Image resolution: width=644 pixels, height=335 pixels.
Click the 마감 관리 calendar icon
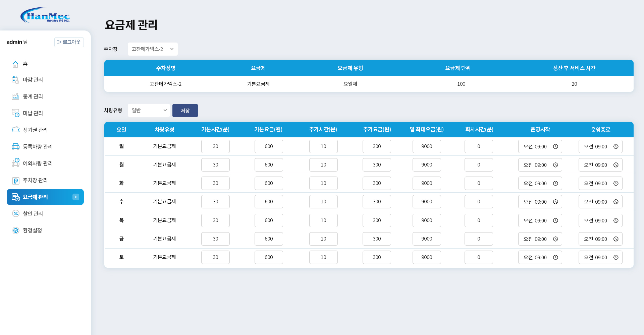(x=15, y=80)
